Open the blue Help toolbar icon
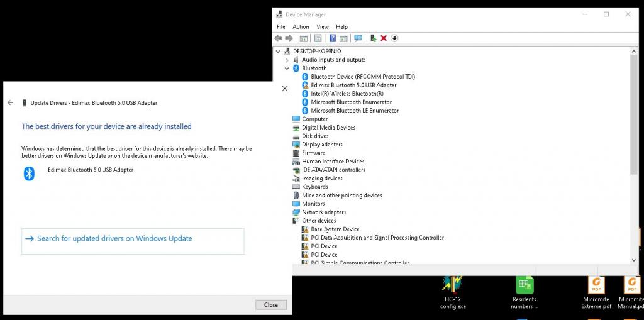644x320 pixels. [333, 38]
